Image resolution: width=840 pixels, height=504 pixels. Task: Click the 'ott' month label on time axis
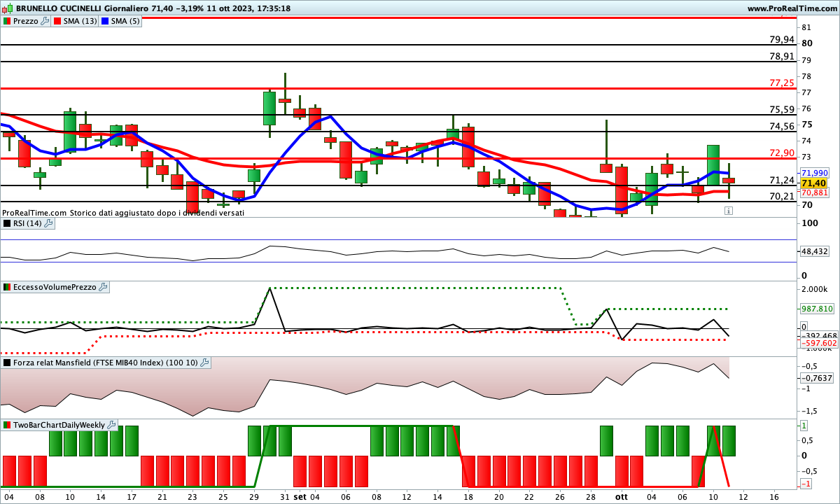click(621, 497)
